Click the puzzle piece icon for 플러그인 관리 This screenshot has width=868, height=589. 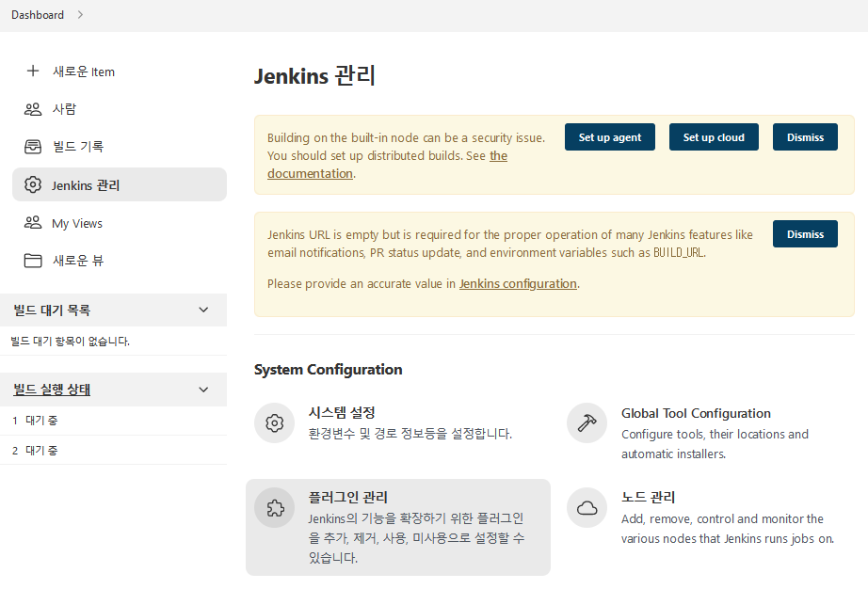(x=275, y=508)
